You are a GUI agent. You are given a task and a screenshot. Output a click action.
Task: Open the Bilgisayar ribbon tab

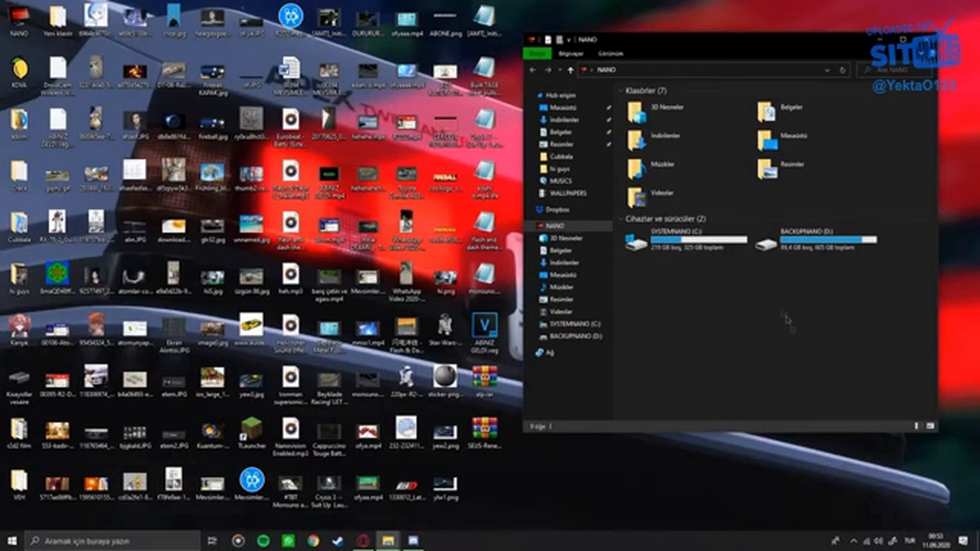pyautogui.click(x=570, y=54)
